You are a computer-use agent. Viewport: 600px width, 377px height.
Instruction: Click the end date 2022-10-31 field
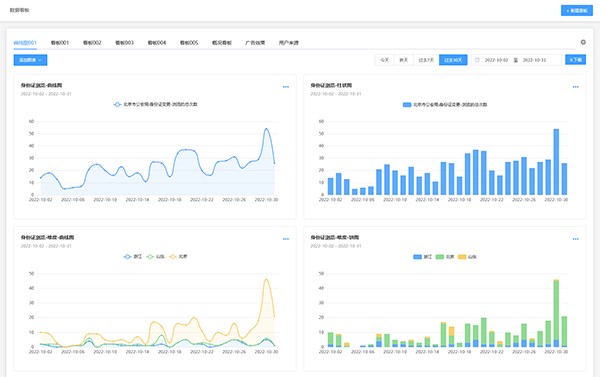point(535,60)
